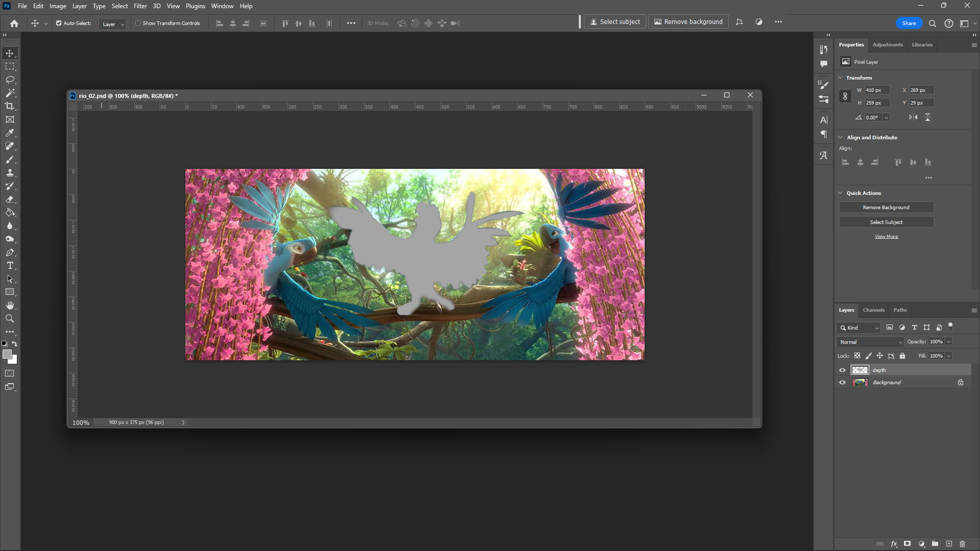Hide the depth layer visibility eye

(842, 370)
